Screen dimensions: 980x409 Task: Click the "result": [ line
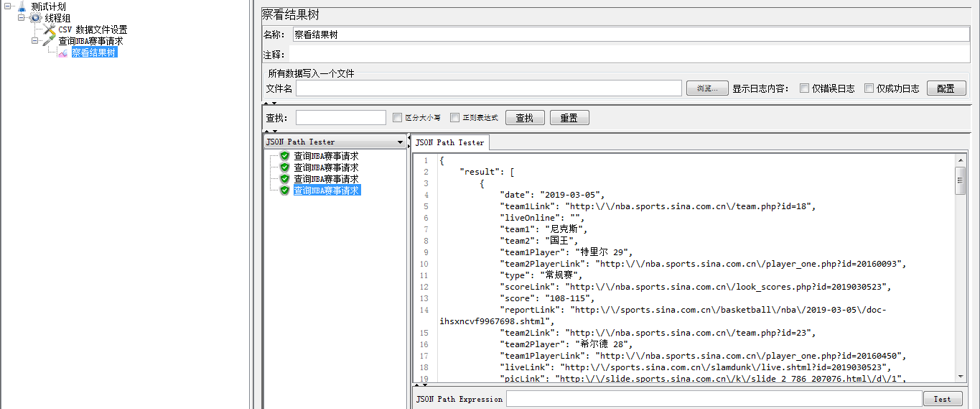tap(487, 172)
